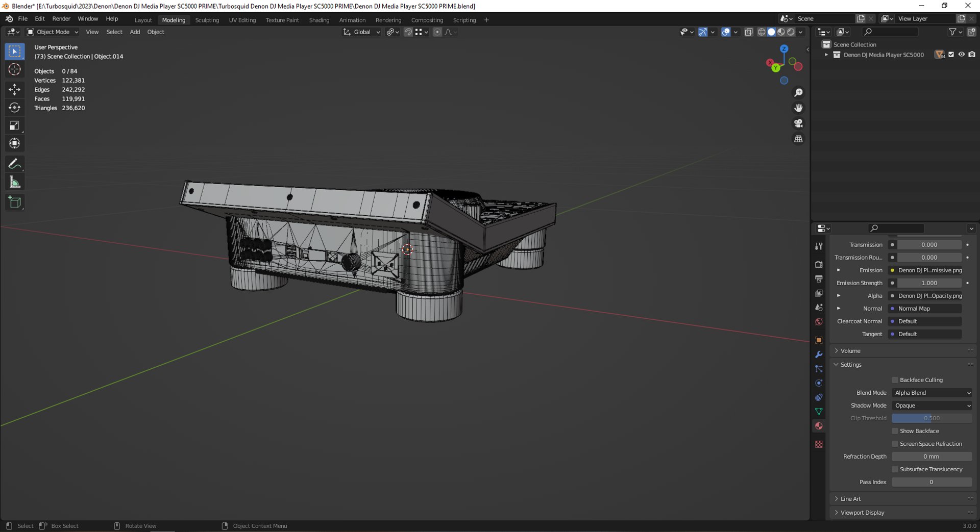Viewport: 980px width, 532px height.
Task: Open the Modifier properties tab
Action: (819, 354)
